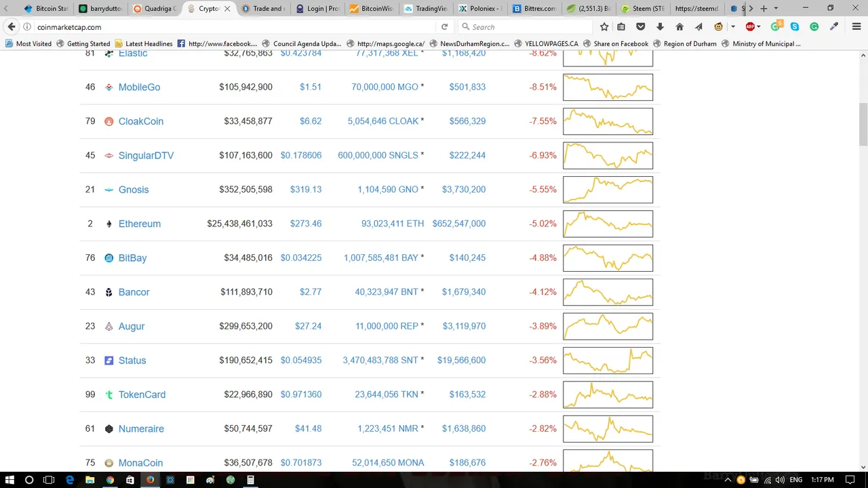Open File Explorer from the taskbar
Screen dimensions: 868x488
tap(90, 480)
